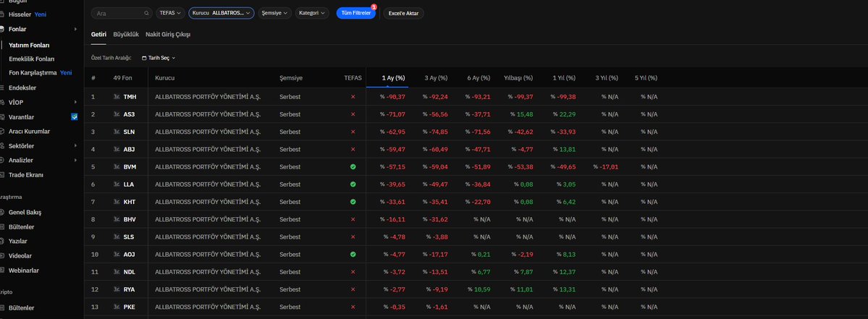Click the red notification badge on Tüm Filtreler
Image resolution: width=868 pixels, height=319 pixels.
click(x=374, y=7)
